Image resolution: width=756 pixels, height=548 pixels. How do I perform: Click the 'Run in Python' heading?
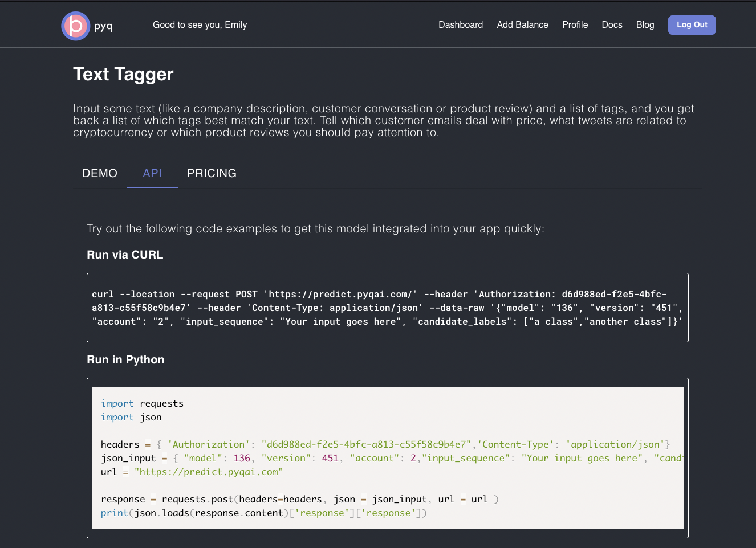(125, 359)
